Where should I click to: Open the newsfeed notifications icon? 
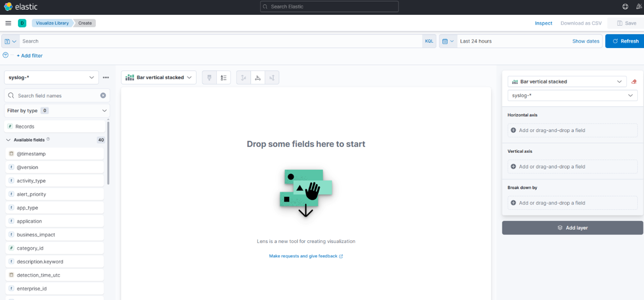(639, 6)
